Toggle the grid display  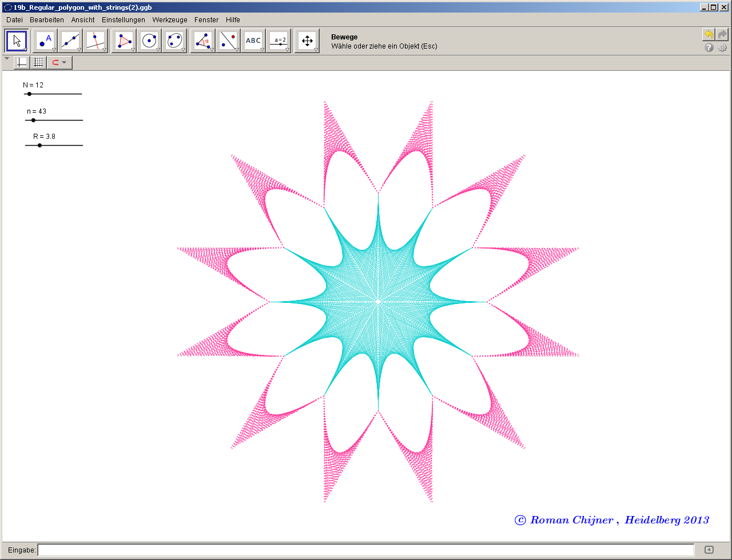point(38,62)
